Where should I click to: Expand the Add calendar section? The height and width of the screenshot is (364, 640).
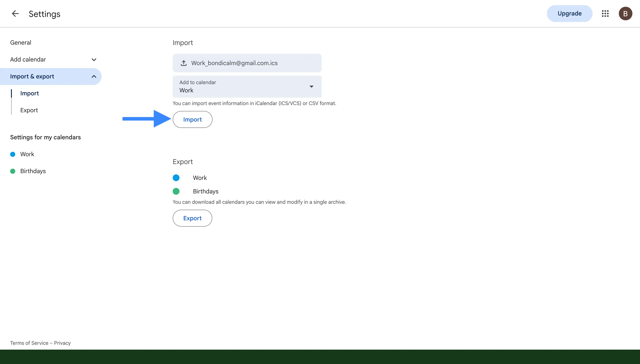[x=94, y=59]
